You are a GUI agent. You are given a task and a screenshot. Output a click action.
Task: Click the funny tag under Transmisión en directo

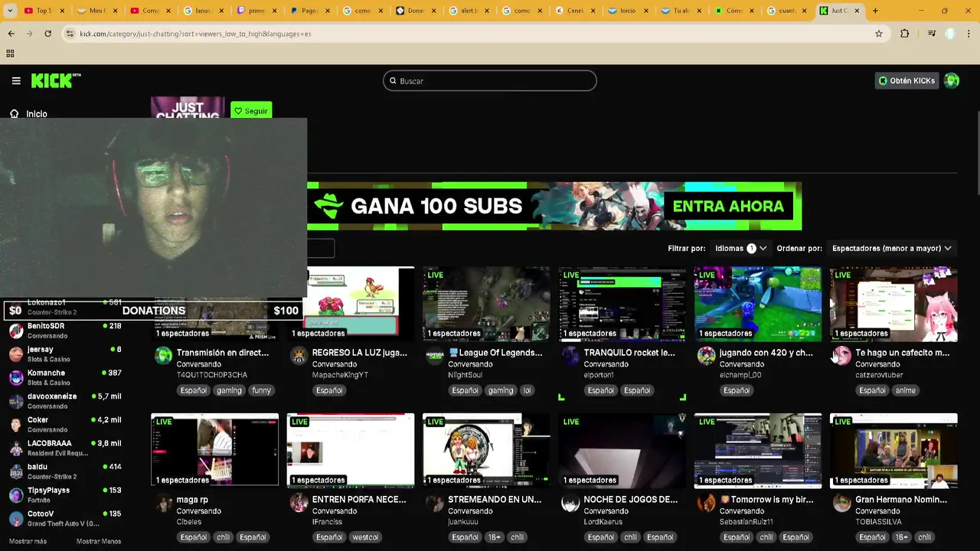(262, 390)
